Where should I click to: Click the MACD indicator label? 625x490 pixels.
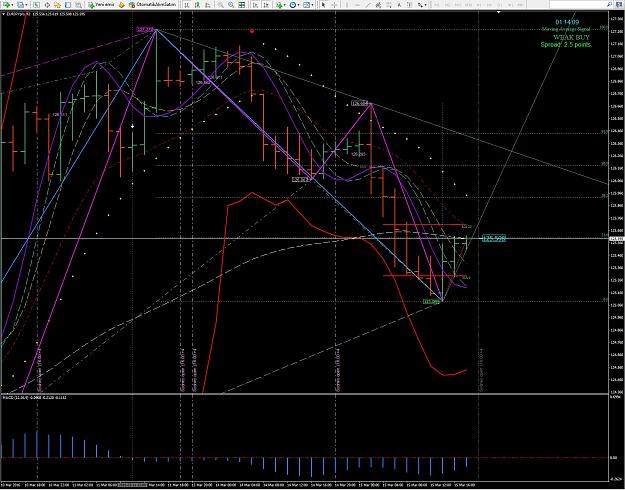tap(35, 398)
